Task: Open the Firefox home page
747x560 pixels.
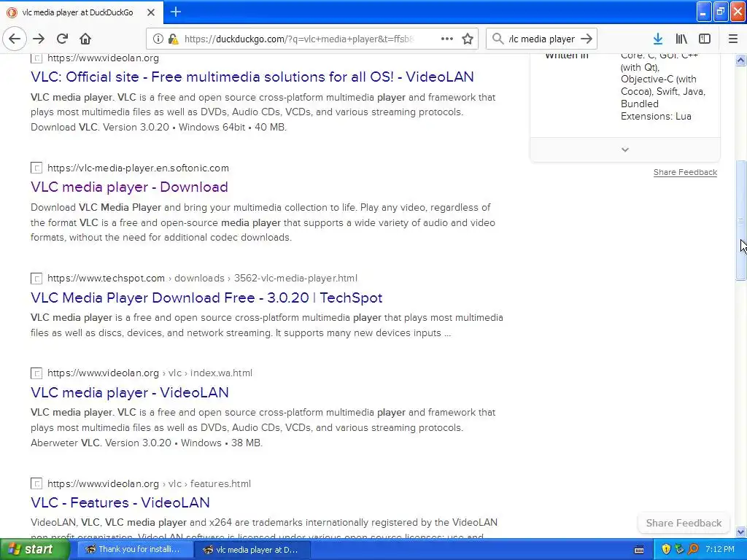Action: coord(85,39)
